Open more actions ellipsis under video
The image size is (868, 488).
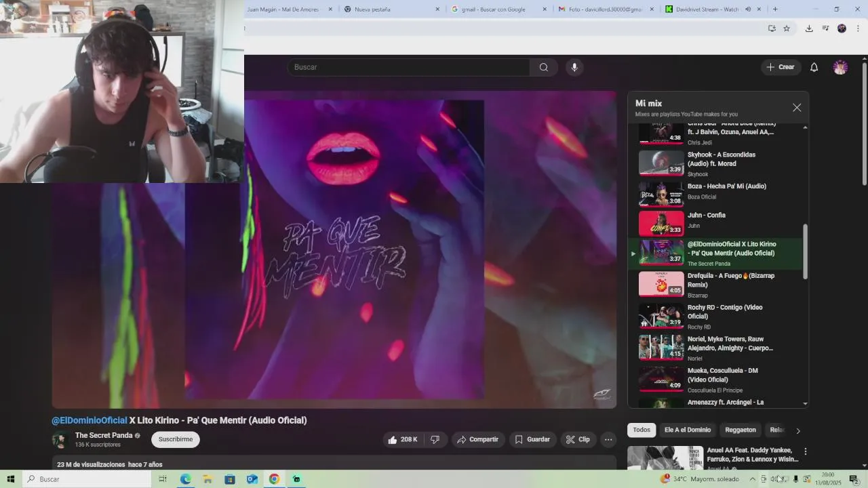pyautogui.click(x=608, y=439)
